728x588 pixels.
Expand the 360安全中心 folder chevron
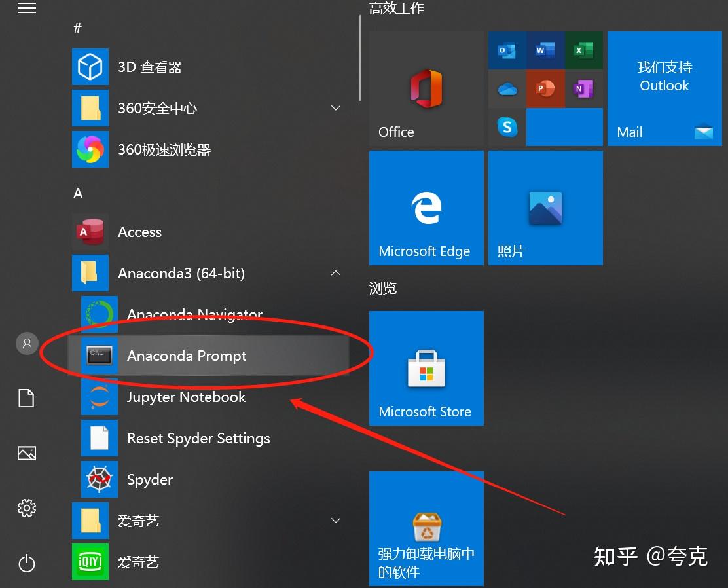click(336, 108)
